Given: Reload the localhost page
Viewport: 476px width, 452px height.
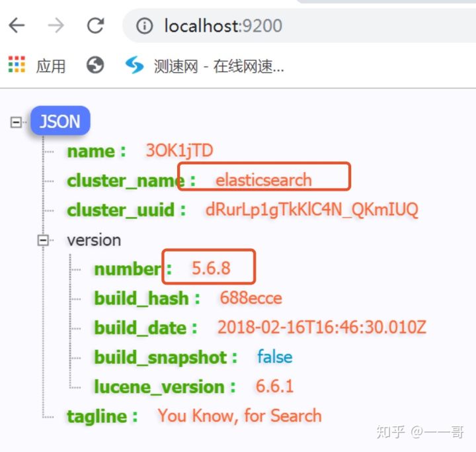Looking at the screenshot, I should tap(96, 26).
